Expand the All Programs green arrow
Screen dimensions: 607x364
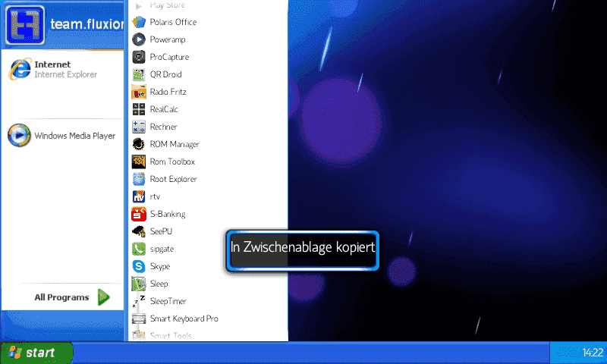point(103,297)
